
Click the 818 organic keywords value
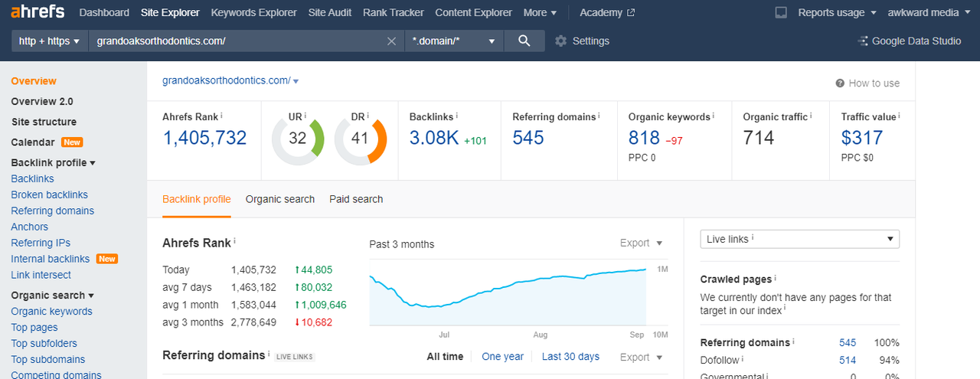[644, 138]
